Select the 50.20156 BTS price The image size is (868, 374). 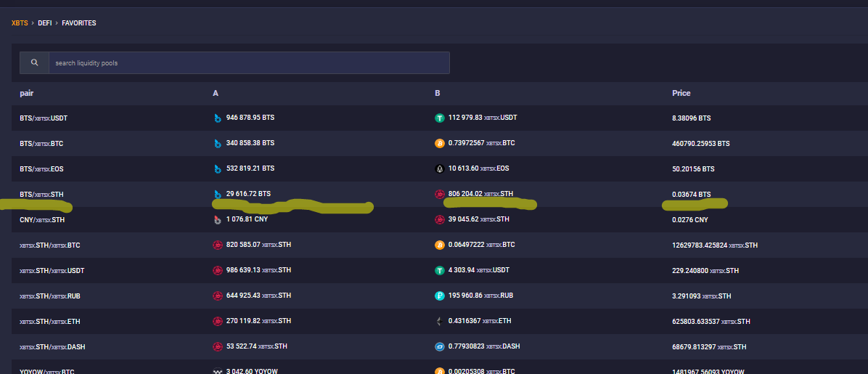coord(692,169)
